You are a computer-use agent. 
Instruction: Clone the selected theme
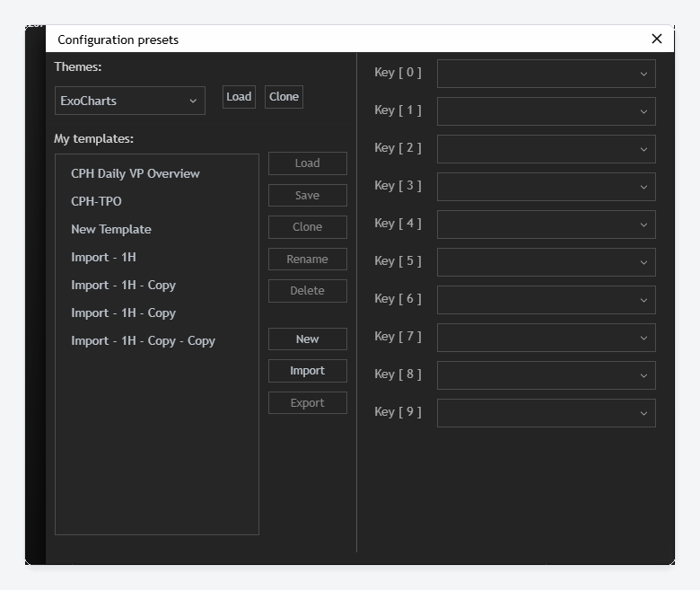pos(284,97)
